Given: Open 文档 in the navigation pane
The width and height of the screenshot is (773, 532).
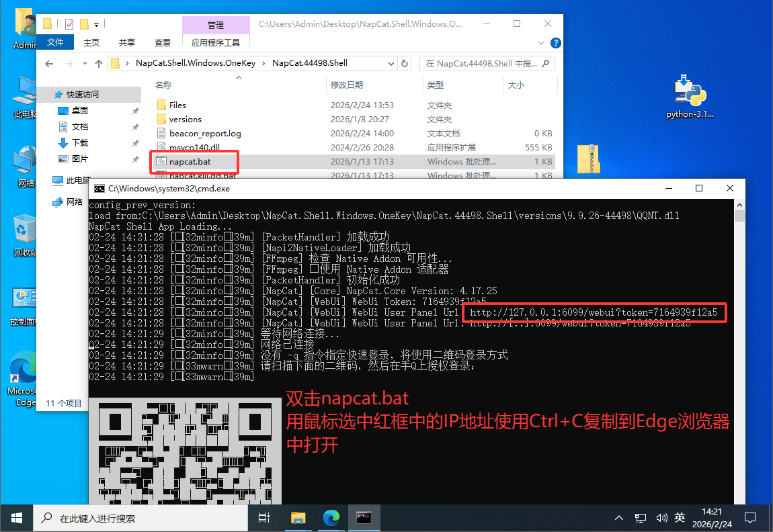Looking at the screenshot, I should pos(80,126).
